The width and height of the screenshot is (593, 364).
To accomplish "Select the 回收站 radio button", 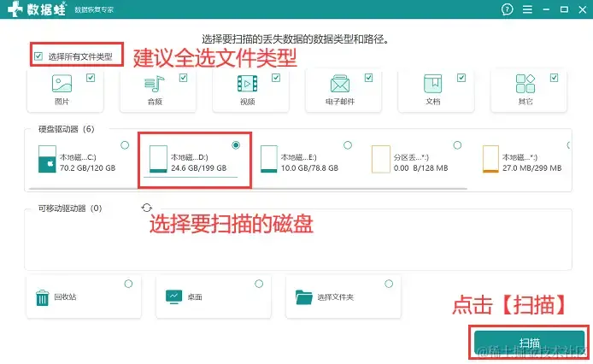I will pos(128,284).
